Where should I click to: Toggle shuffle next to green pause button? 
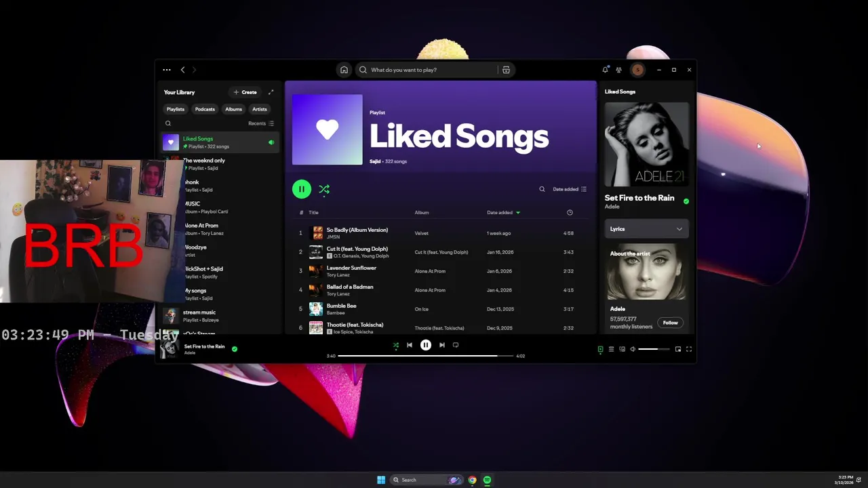(324, 189)
